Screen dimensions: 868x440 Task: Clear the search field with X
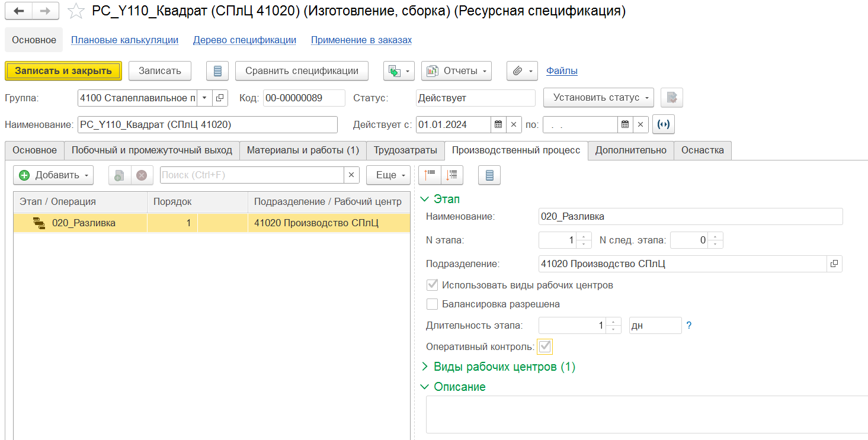[x=351, y=175]
